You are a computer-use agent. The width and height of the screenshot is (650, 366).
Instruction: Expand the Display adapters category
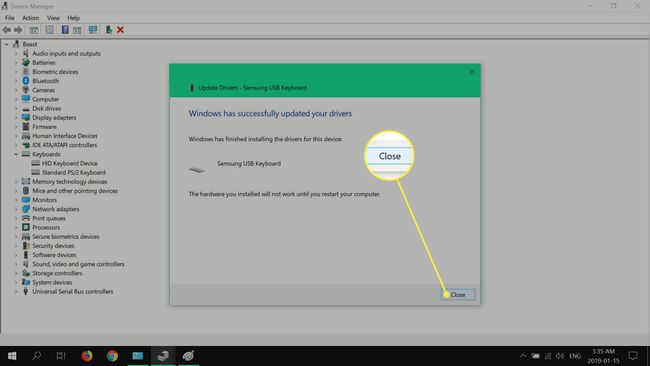click(16, 117)
